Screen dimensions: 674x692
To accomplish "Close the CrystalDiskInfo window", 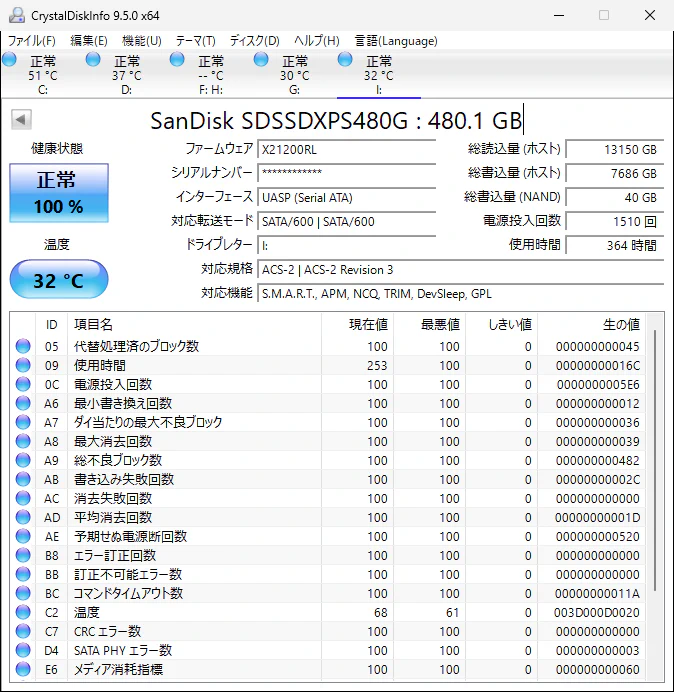I will coord(650,15).
